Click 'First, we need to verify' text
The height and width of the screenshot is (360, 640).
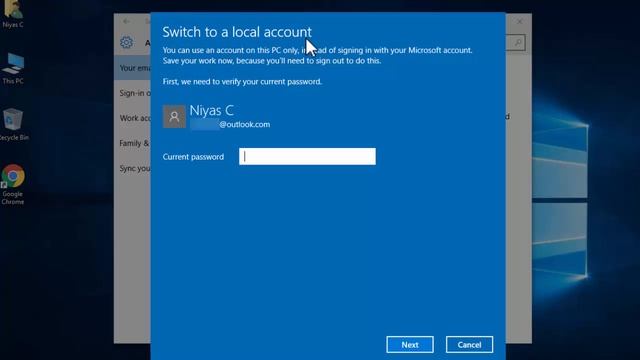(x=242, y=82)
